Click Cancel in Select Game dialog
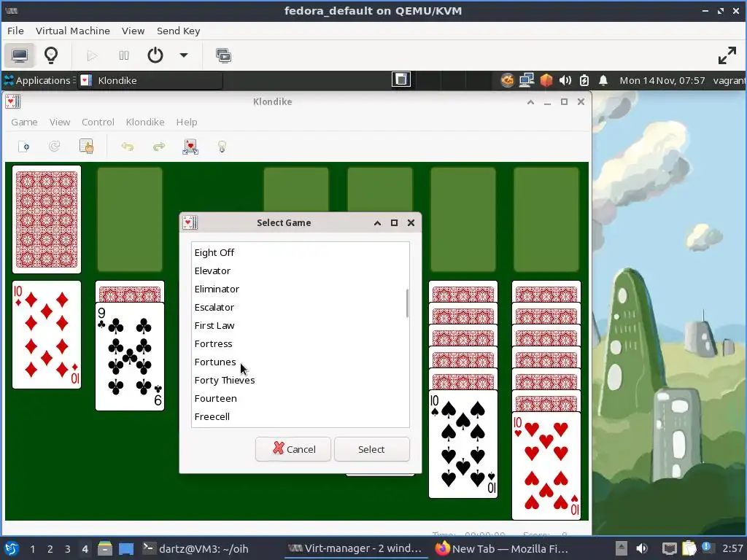 pos(293,449)
